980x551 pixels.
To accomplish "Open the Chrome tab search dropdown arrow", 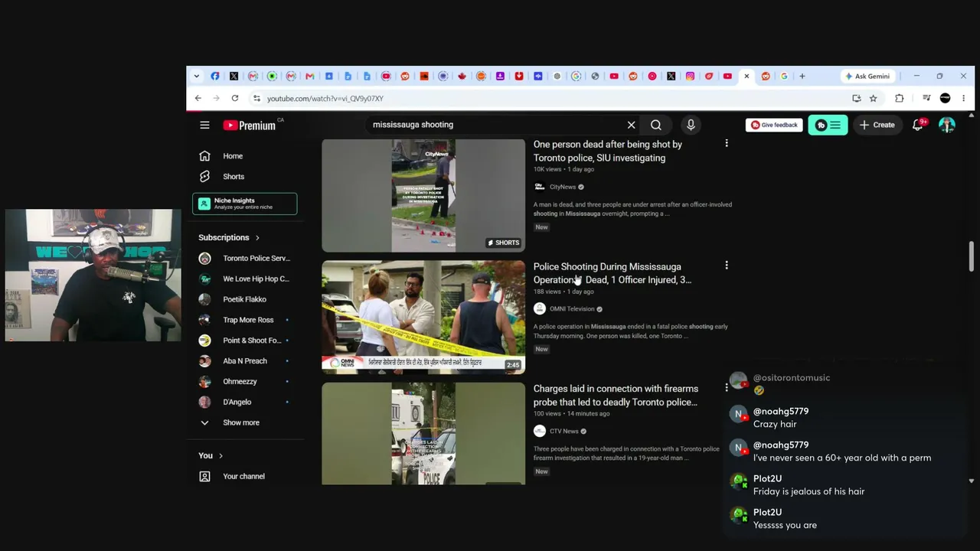I will [197, 77].
